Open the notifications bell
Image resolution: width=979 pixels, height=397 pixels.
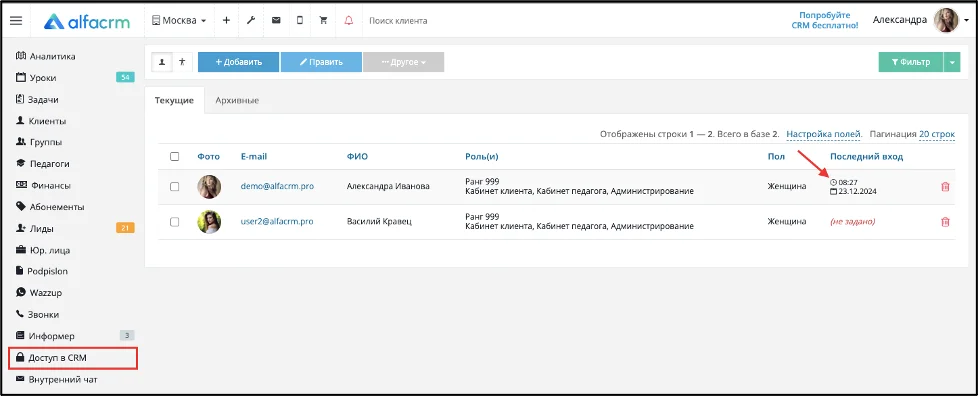(349, 21)
